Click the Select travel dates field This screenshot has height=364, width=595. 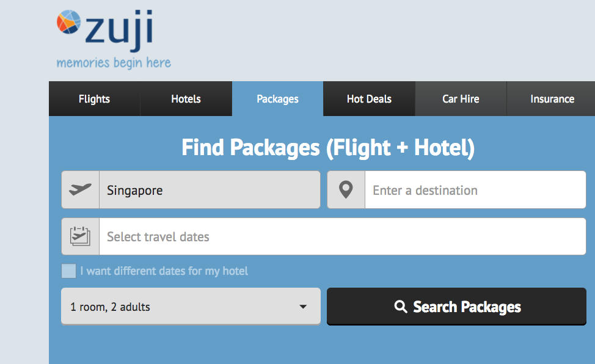click(343, 236)
